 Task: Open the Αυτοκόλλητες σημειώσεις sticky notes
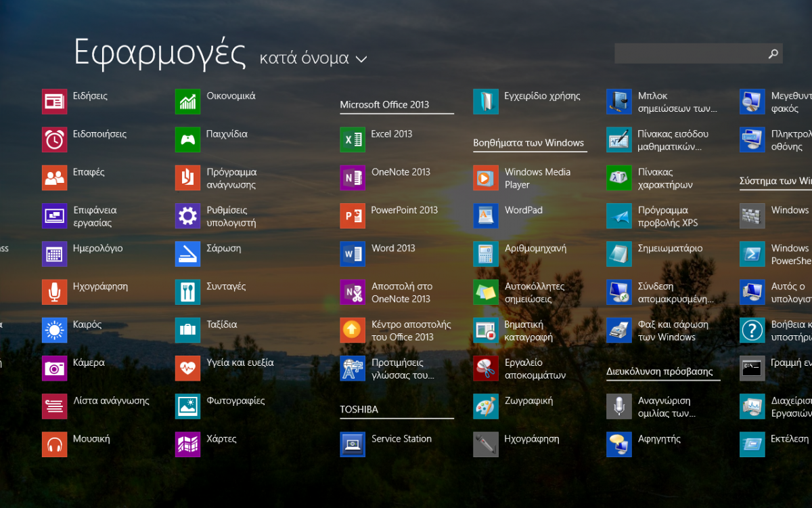pyautogui.click(x=486, y=292)
